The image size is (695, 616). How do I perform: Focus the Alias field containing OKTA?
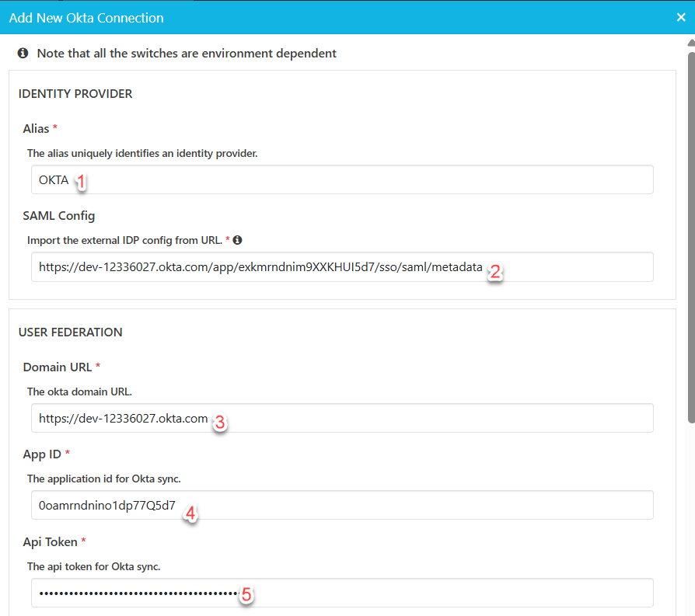342,179
